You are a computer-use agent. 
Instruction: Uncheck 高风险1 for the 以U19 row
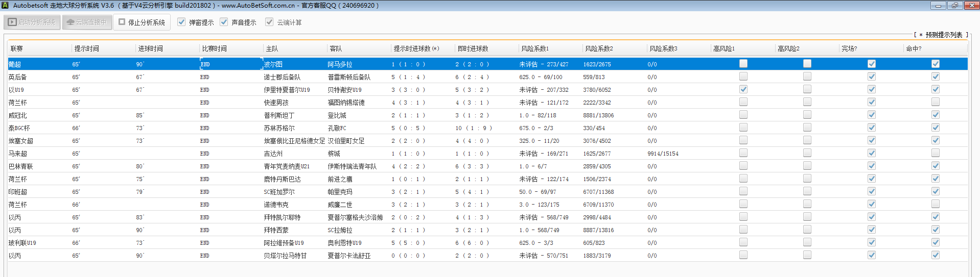(743, 89)
